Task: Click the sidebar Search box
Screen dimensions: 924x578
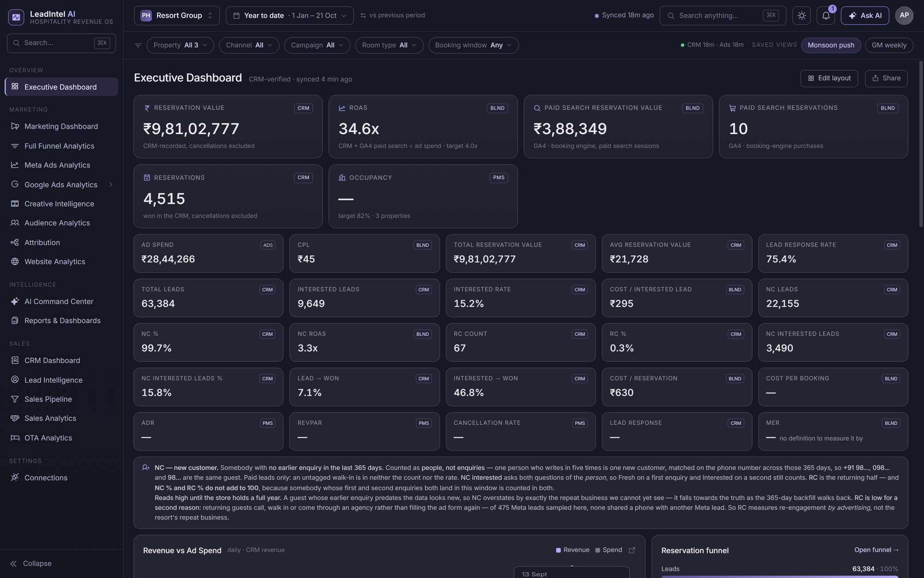Action: point(61,43)
